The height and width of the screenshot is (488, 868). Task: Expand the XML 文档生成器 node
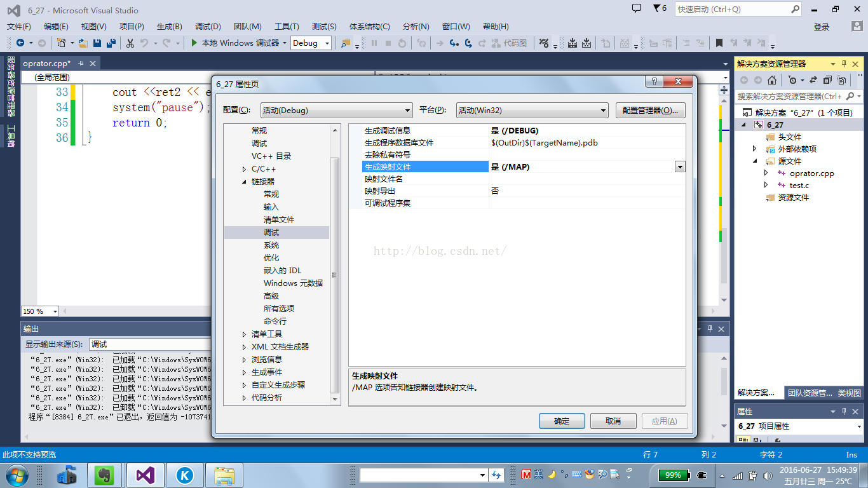(x=245, y=347)
